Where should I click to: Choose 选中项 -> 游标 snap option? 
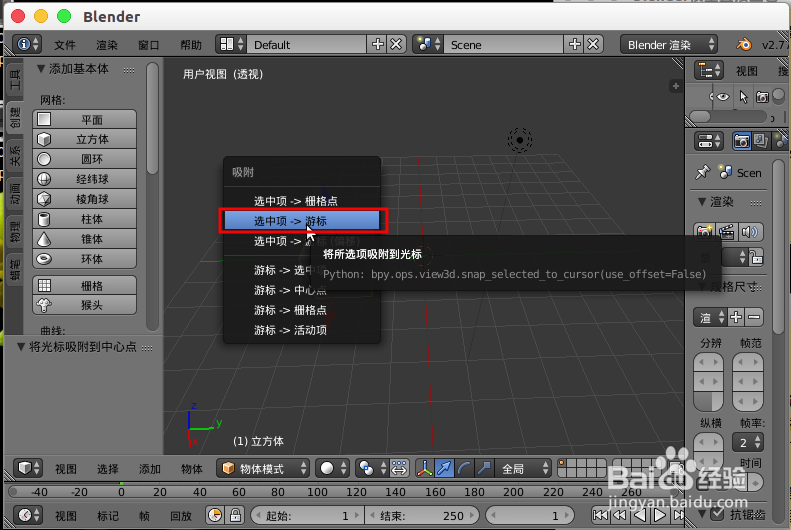(302, 221)
